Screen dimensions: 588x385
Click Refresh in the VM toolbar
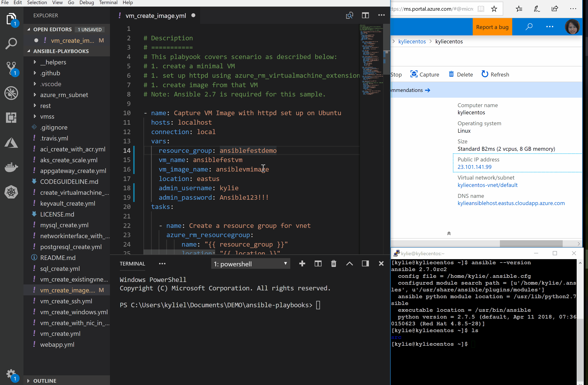[x=495, y=74]
